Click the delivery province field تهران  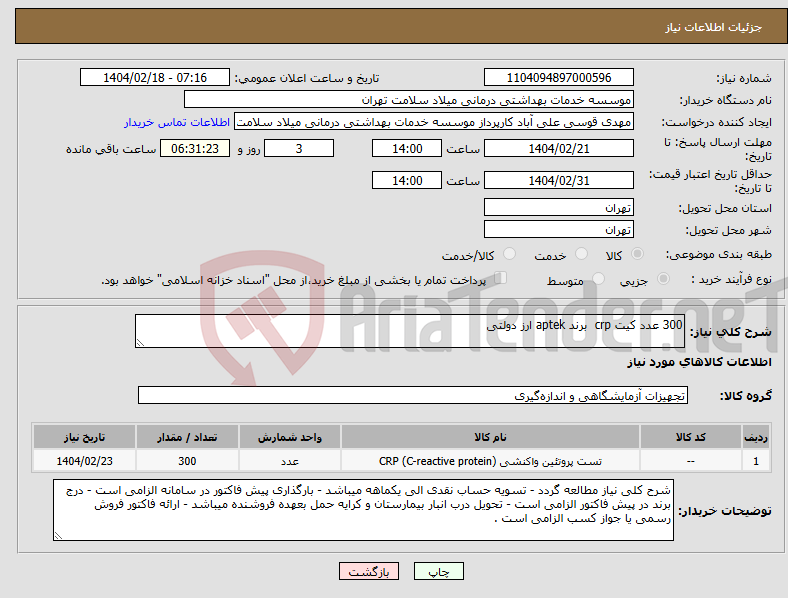(558, 208)
